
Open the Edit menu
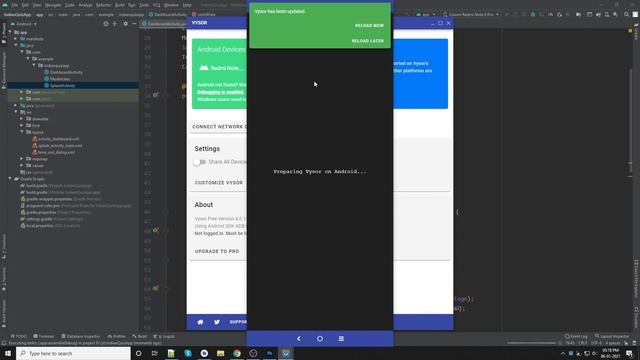click(x=25, y=5)
